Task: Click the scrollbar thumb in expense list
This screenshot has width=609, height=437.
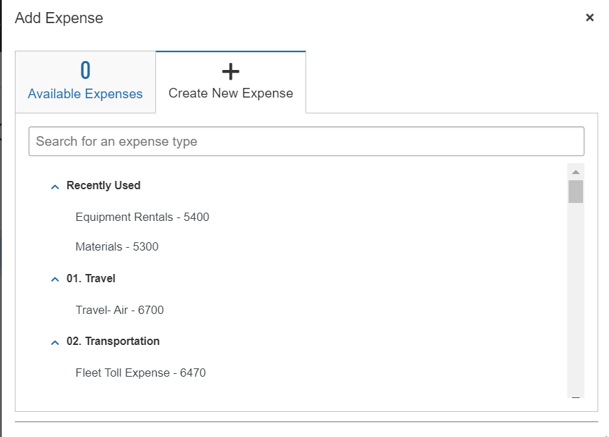Action: point(576,192)
